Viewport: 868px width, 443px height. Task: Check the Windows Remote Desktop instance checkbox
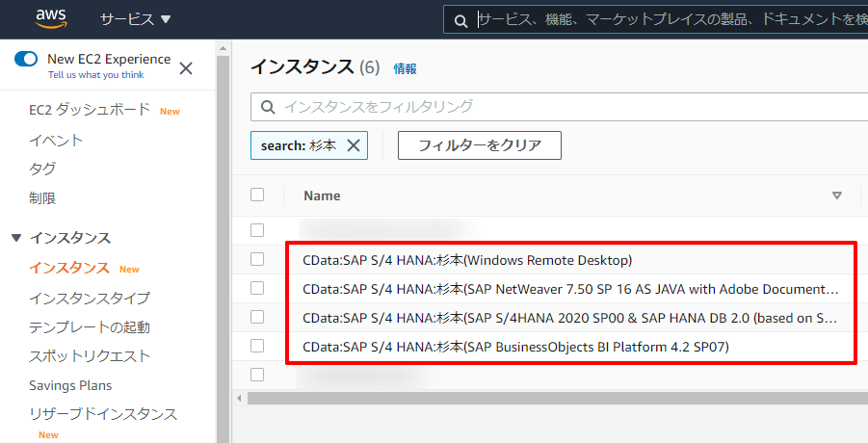257,259
